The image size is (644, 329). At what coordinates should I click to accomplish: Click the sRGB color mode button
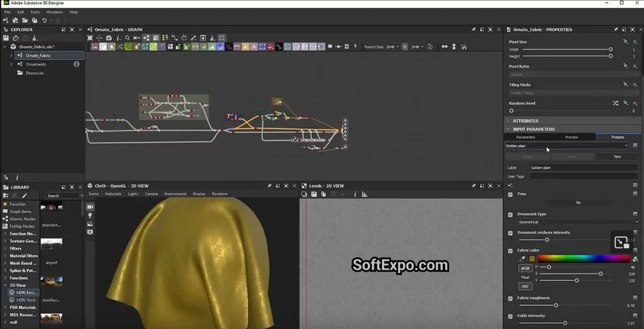point(525,268)
